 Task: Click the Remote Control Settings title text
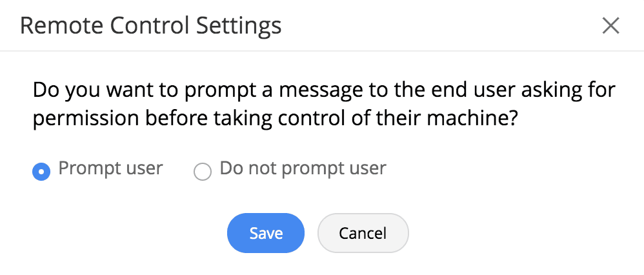[x=151, y=26]
